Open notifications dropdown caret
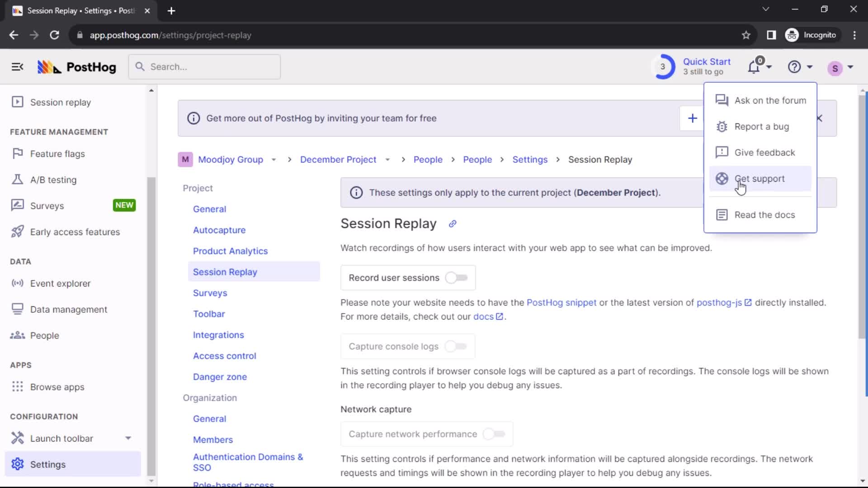Screen dimensions: 868x488 [x=769, y=67]
